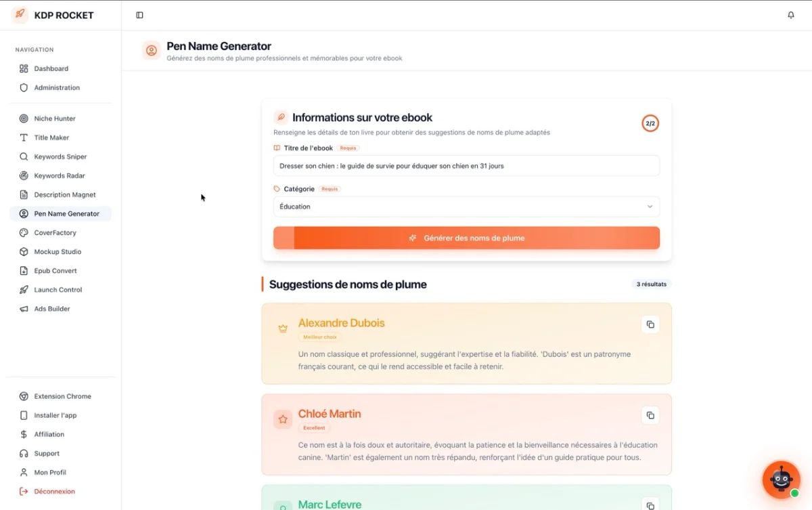This screenshot has height=510, width=812.
Task: Open the Catégorie dropdown showing Éducation
Action: [x=466, y=207]
